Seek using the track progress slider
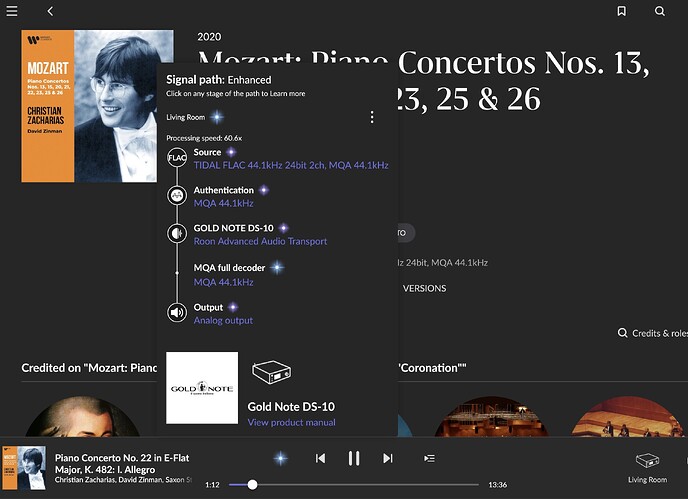Screen dimensions: 688x499 pyautogui.click(x=354, y=485)
